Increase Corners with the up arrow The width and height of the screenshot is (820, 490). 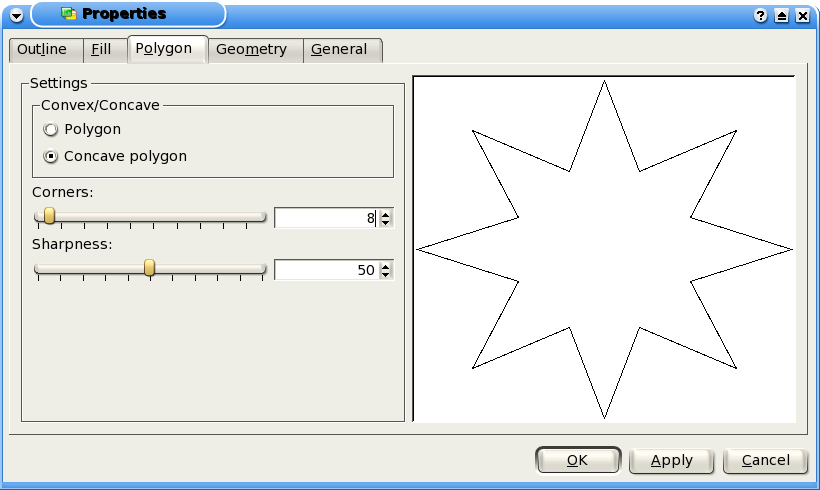point(386,213)
